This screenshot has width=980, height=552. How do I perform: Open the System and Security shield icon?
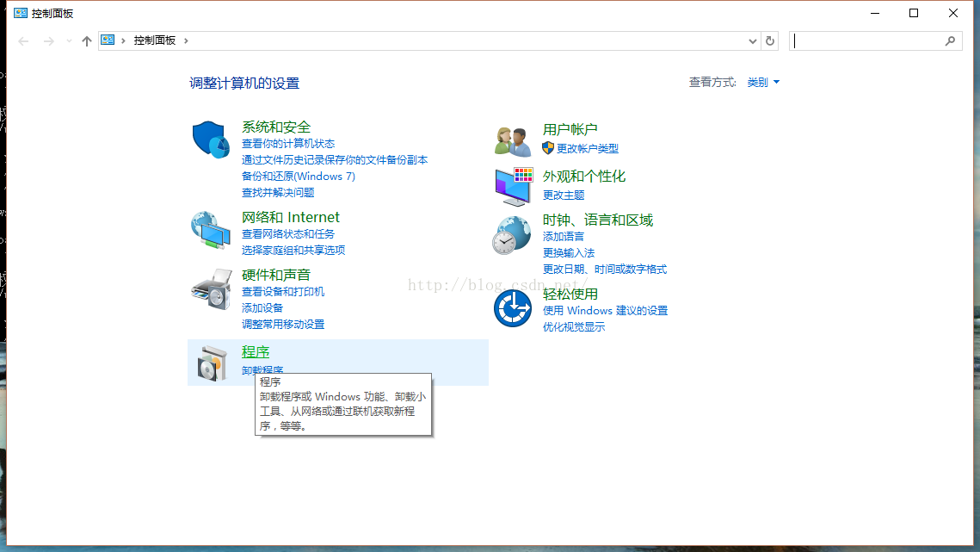click(x=211, y=140)
